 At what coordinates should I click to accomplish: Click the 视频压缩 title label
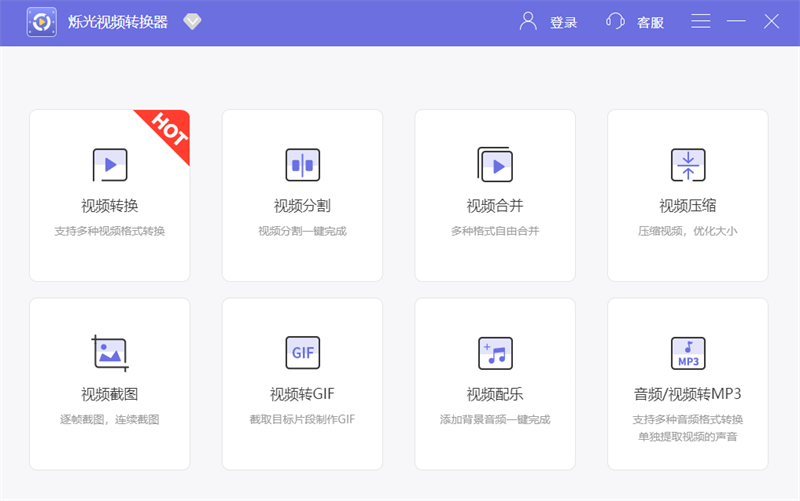coord(687,206)
